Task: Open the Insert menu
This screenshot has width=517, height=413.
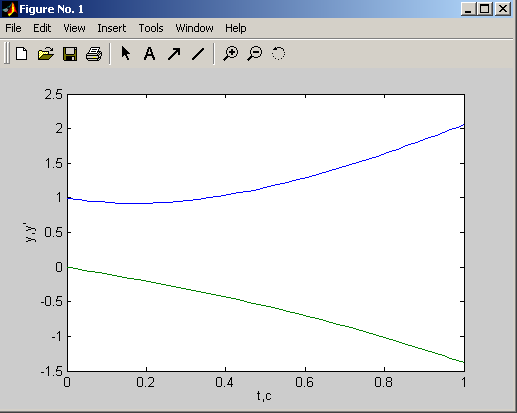Action: point(112,28)
